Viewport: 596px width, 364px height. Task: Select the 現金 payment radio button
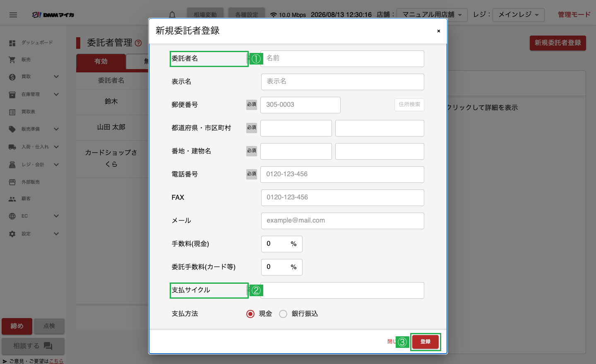click(x=250, y=314)
